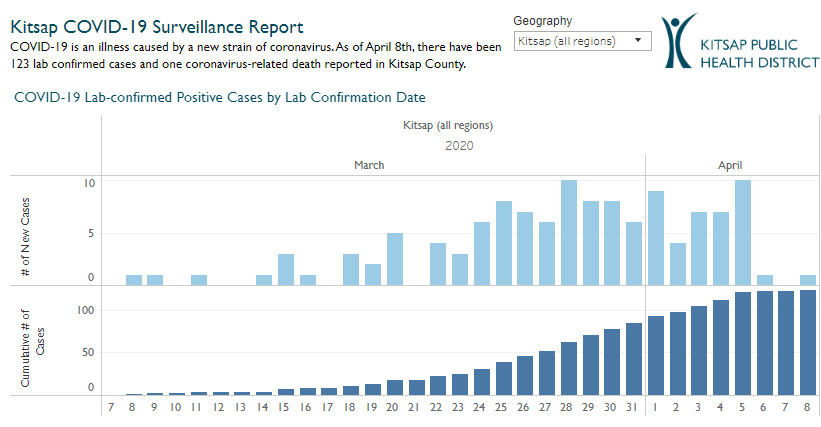Select the 2020 year header

click(459, 145)
